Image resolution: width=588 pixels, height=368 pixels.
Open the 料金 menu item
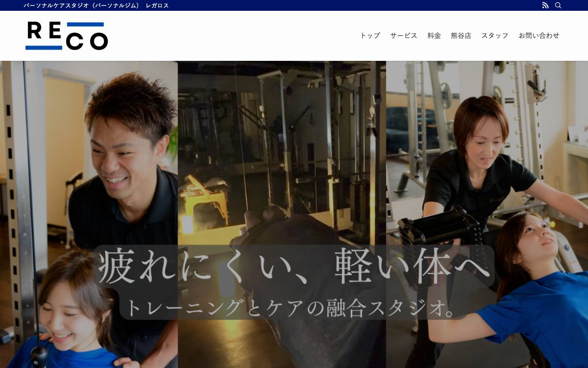point(434,36)
